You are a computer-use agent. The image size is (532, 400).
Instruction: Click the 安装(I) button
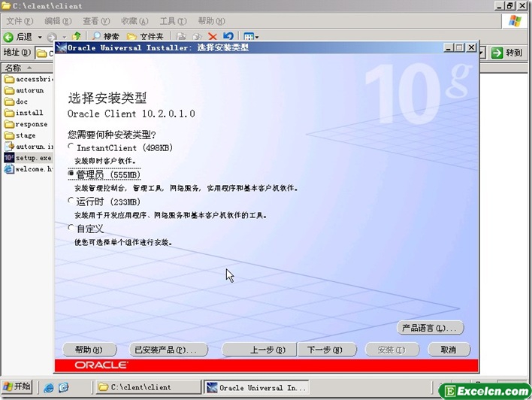[x=392, y=350]
